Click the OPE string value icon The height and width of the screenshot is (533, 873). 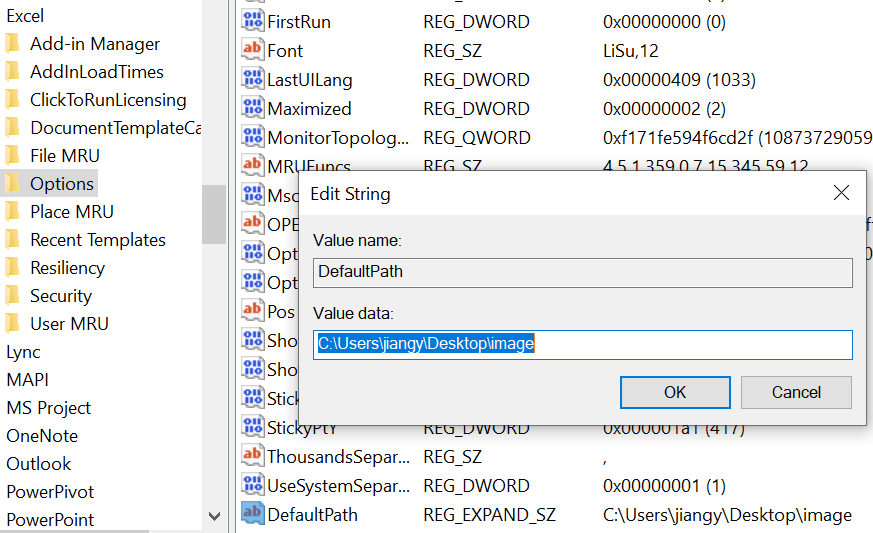[x=252, y=224]
